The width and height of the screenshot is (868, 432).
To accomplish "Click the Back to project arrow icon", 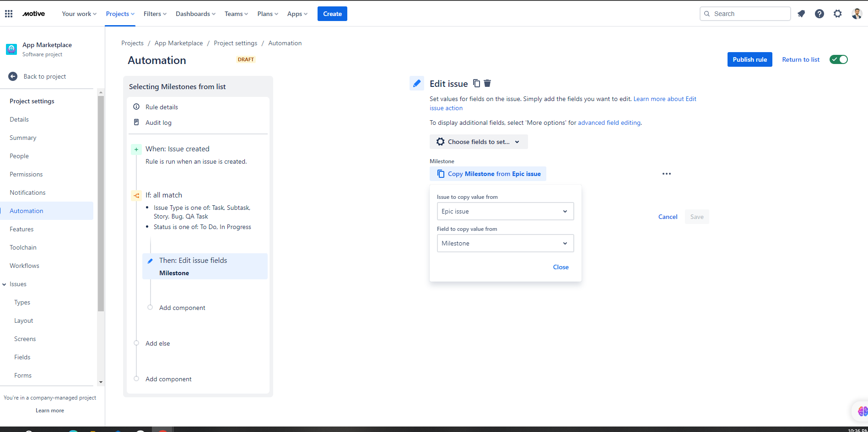I will 13,76.
